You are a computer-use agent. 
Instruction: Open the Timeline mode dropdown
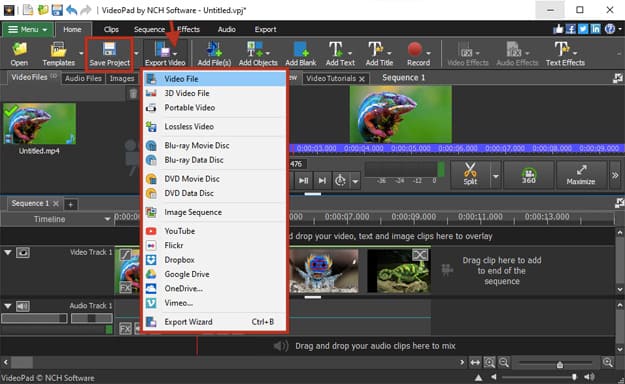pyautogui.click(x=107, y=219)
